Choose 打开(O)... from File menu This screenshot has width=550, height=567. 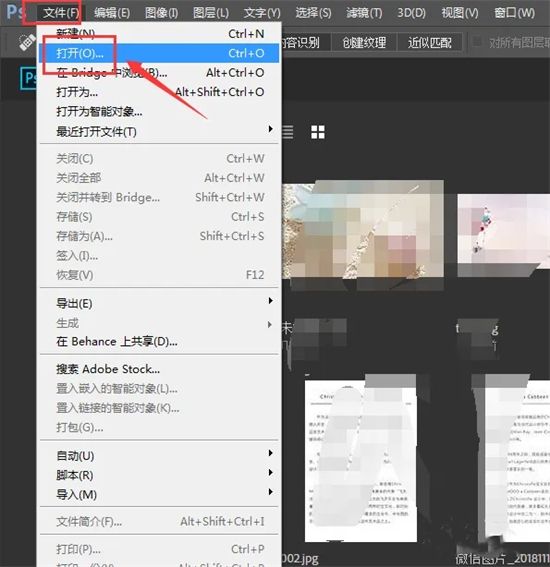pos(159,53)
